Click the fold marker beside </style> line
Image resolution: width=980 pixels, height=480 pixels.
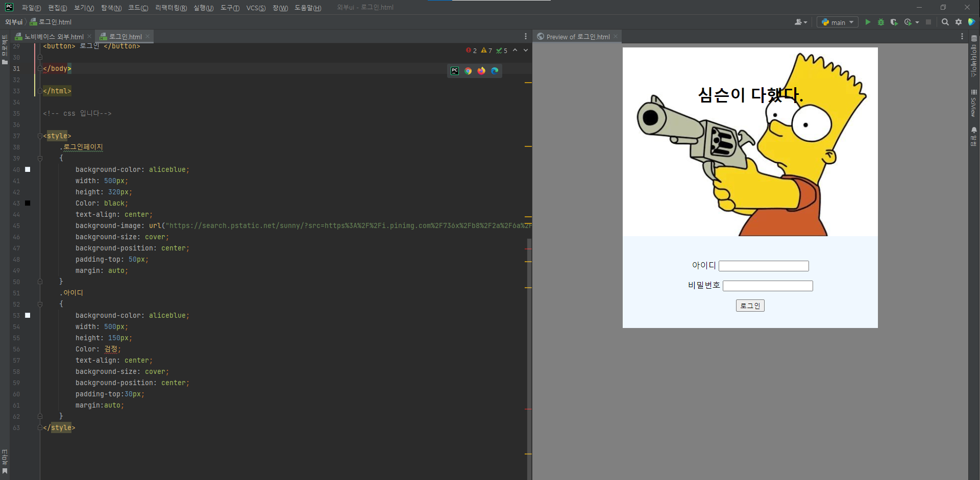[40, 427]
